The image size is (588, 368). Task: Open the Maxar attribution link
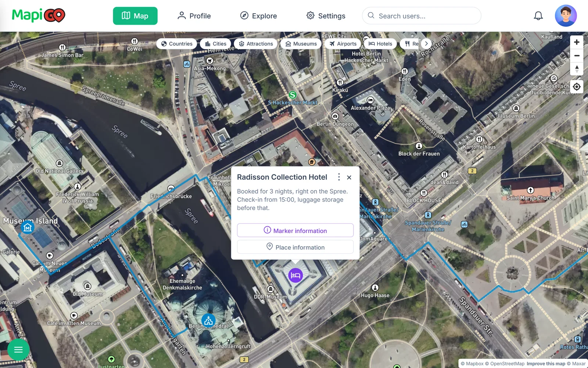click(x=576, y=364)
